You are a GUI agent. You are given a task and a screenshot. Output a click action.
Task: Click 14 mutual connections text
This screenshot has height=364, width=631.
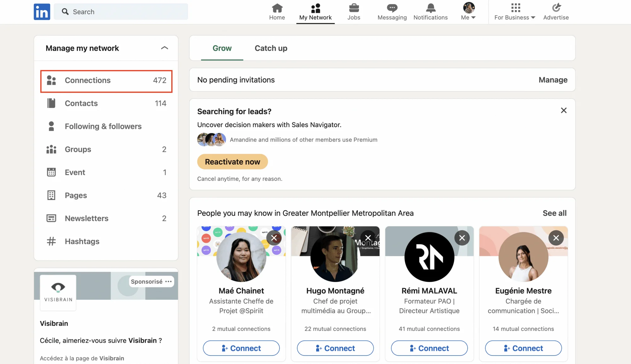523,329
